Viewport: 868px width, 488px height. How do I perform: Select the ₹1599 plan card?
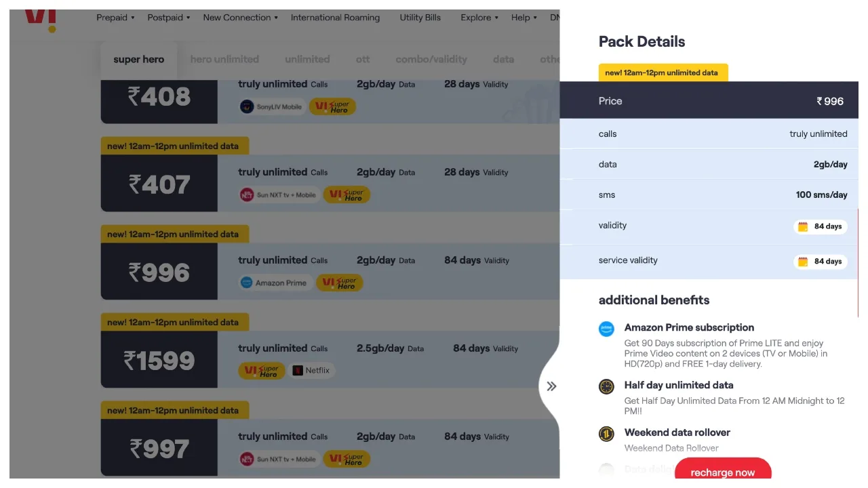(x=159, y=361)
